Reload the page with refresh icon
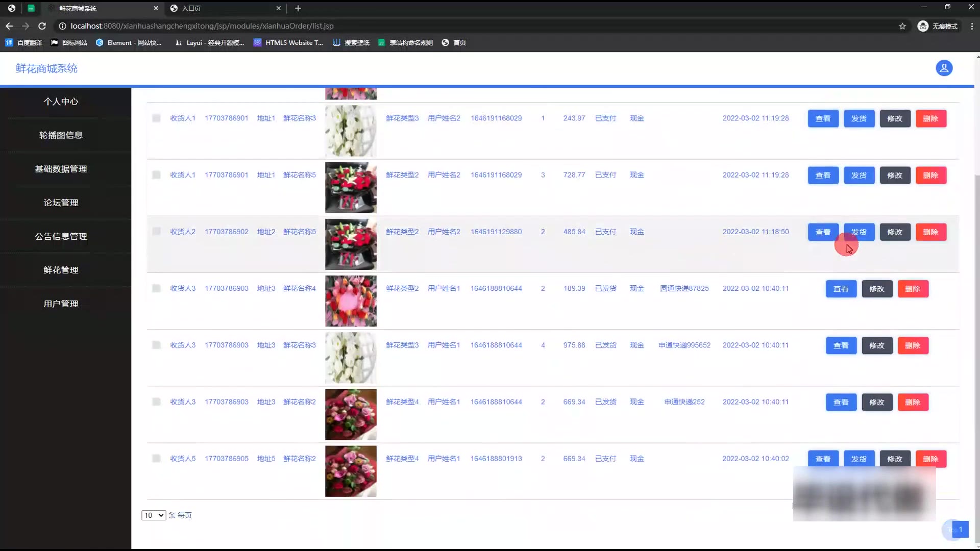The image size is (980, 551). (42, 26)
